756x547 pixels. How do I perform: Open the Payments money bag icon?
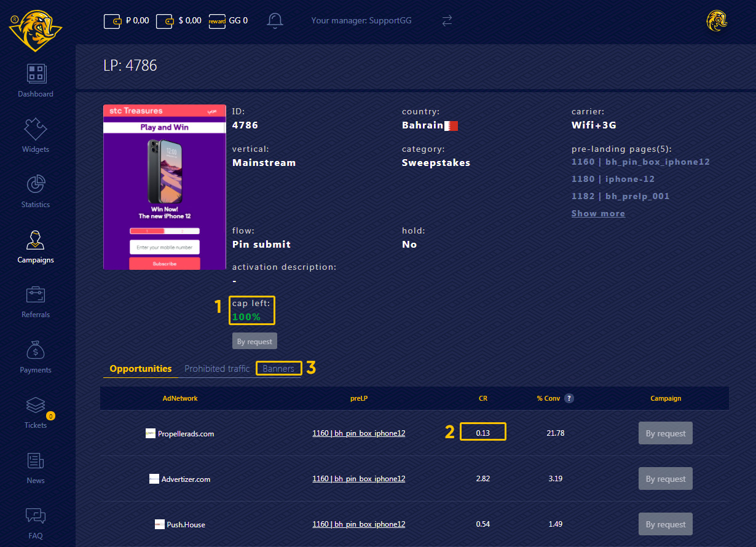pyautogui.click(x=36, y=350)
